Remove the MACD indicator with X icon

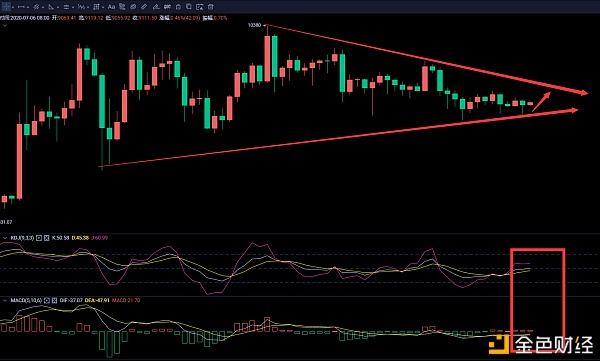point(54,301)
